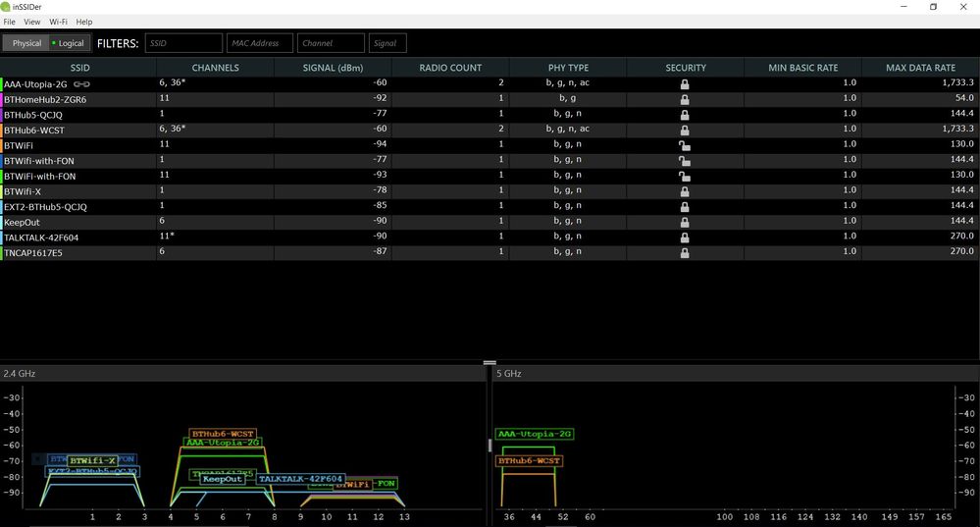980x527 pixels.
Task: Select the AAA-Utopia-2G network row
Action: point(490,83)
